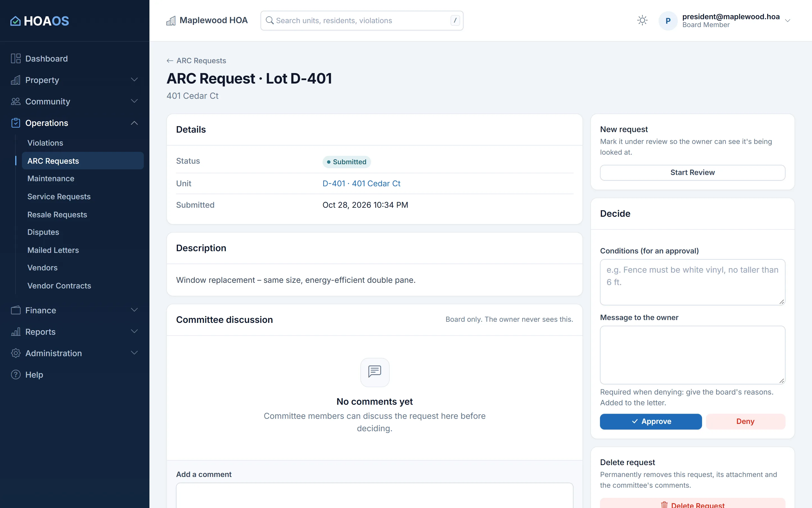Click the Operations clipboard icon
Viewport: 812px width, 508px height.
tap(16, 123)
